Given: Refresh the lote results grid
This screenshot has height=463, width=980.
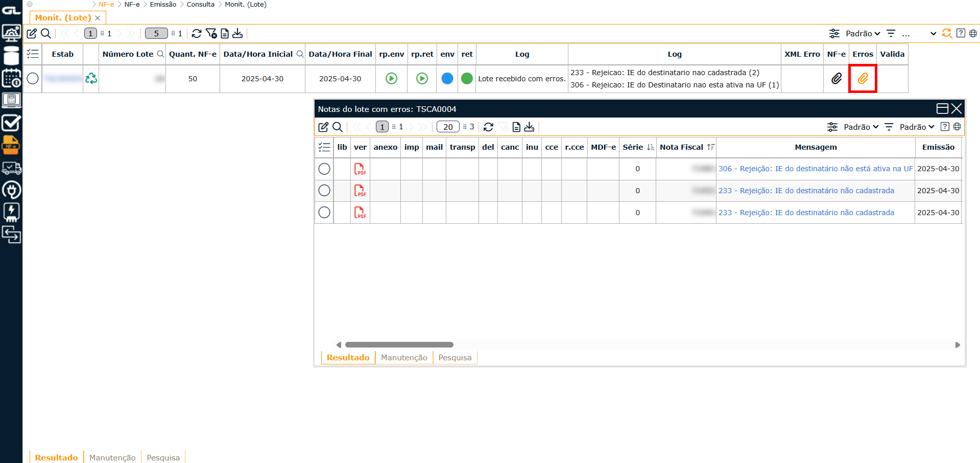Looking at the screenshot, I should click(x=197, y=33).
